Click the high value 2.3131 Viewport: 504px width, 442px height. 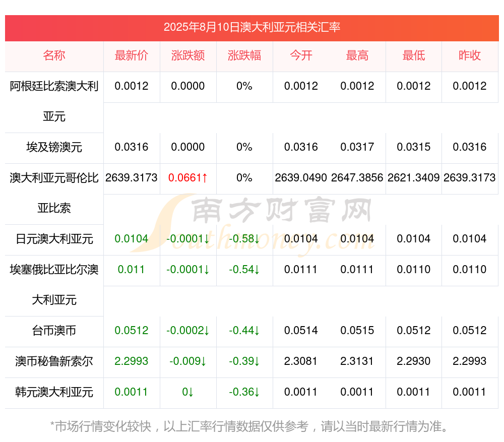coord(357,361)
